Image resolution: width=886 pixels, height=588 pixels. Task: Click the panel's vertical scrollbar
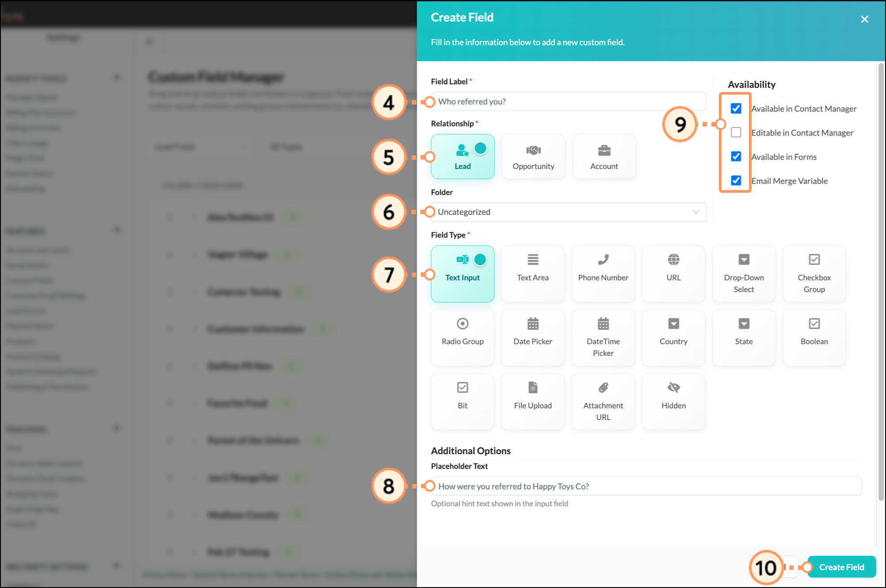pos(881,283)
